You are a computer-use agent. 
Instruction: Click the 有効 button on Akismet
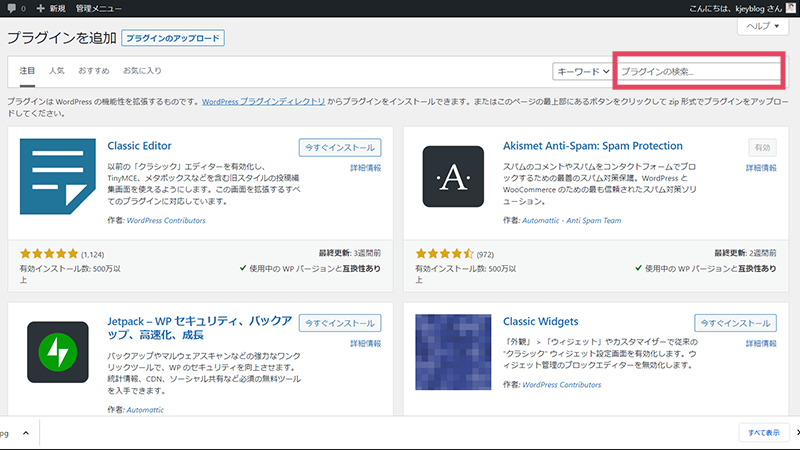click(762, 147)
